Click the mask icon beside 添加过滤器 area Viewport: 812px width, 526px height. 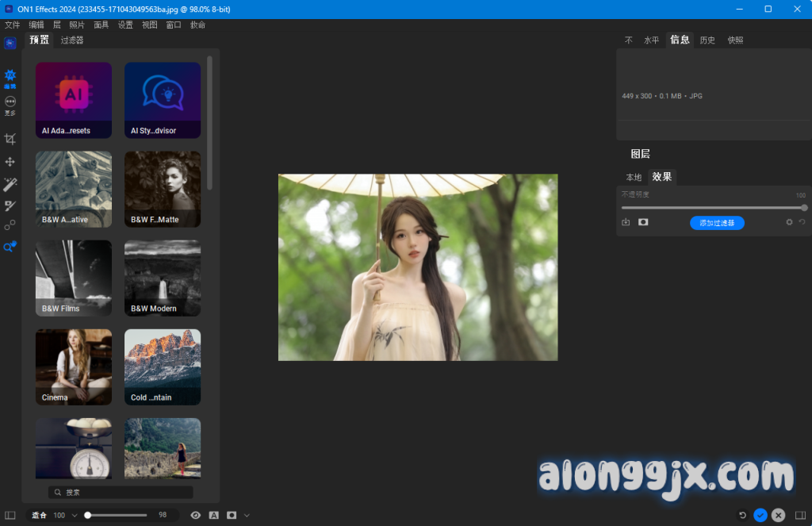[x=643, y=223]
